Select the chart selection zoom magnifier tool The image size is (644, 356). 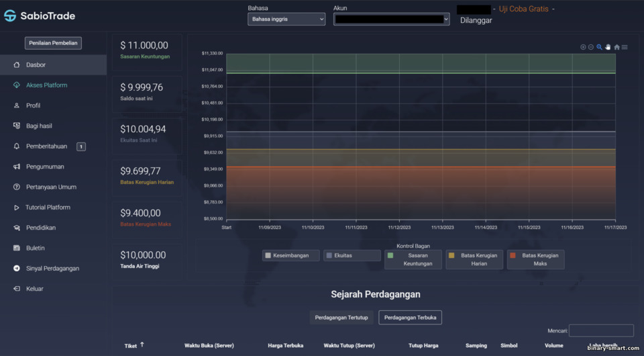click(599, 47)
